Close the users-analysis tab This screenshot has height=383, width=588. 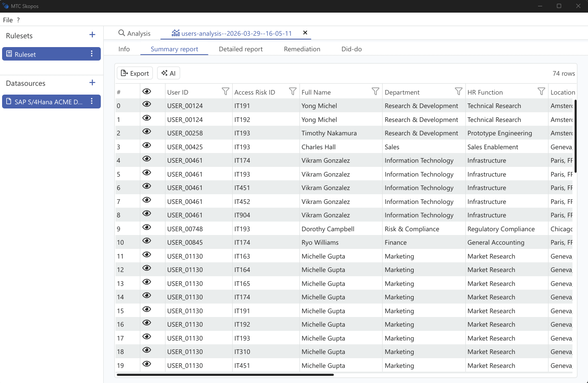[305, 33]
